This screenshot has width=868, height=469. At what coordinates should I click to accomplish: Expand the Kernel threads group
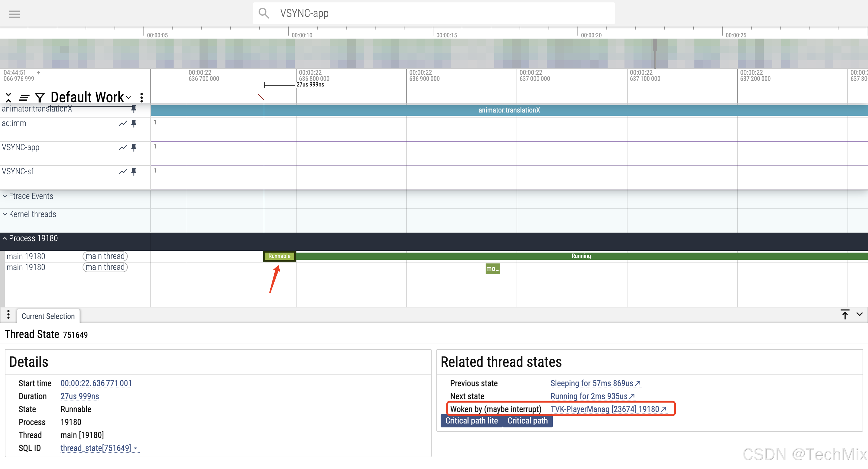point(5,214)
